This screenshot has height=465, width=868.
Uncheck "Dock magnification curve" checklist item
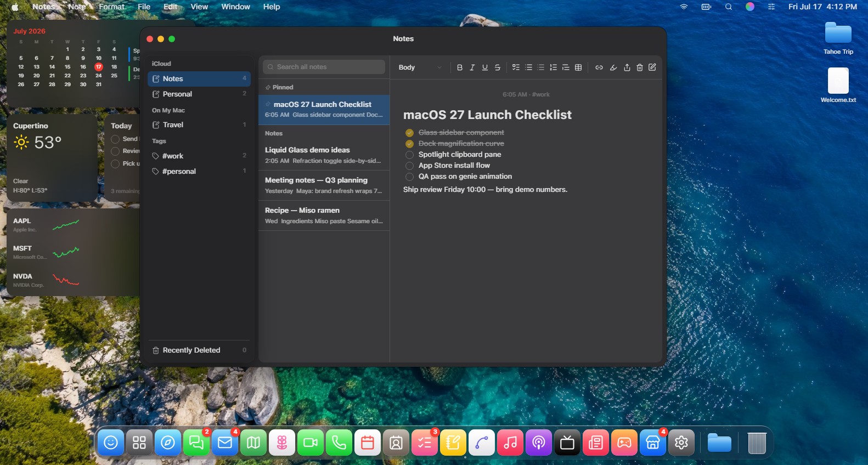[x=409, y=144]
